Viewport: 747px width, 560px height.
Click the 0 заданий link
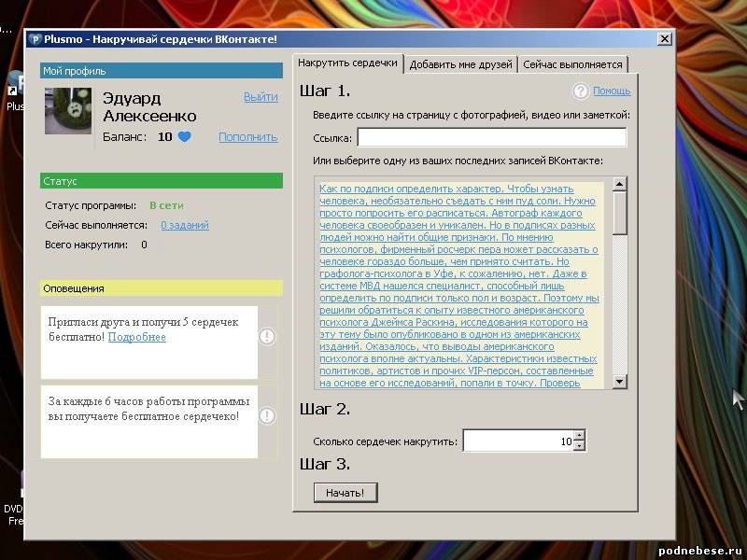coord(185,225)
